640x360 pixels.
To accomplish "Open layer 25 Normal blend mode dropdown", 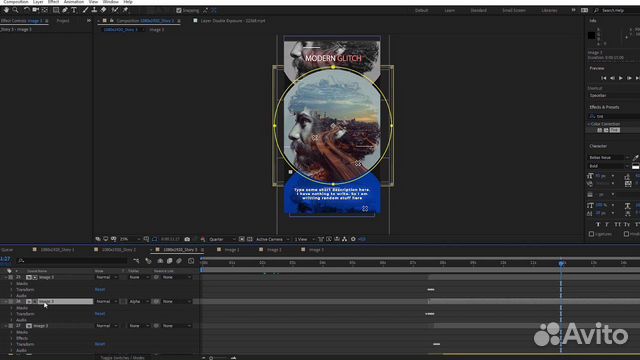I will pyautogui.click(x=106, y=277).
